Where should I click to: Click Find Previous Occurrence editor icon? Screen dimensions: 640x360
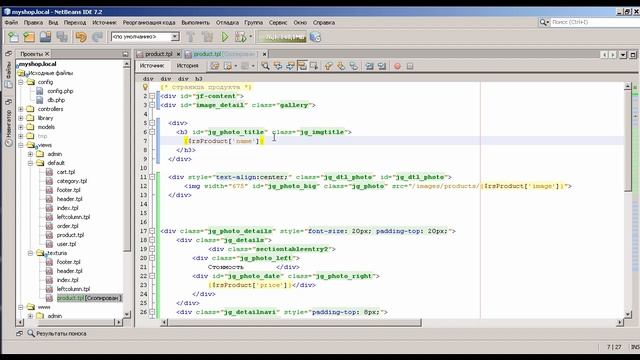tap(278, 66)
